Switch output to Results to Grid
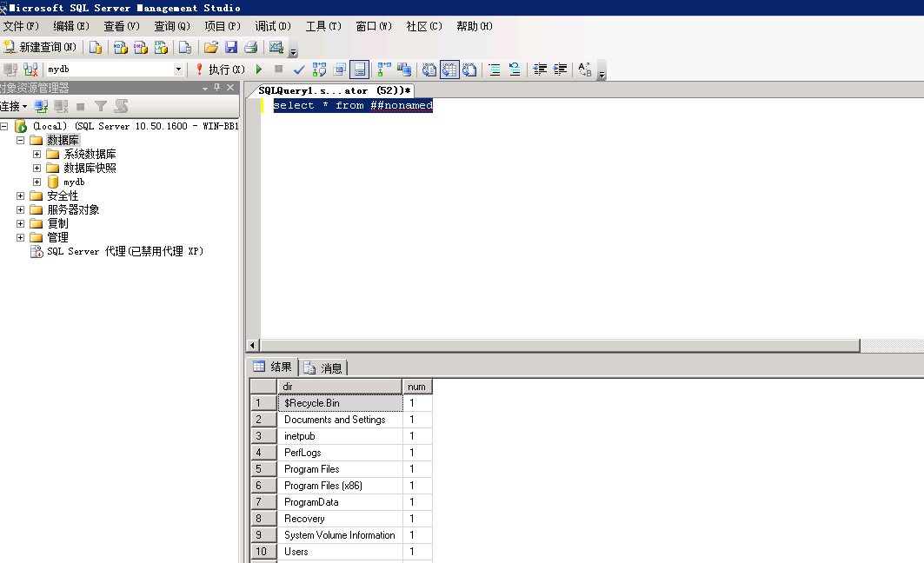924x563 pixels. pyautogui.click(x=449, y=70)
